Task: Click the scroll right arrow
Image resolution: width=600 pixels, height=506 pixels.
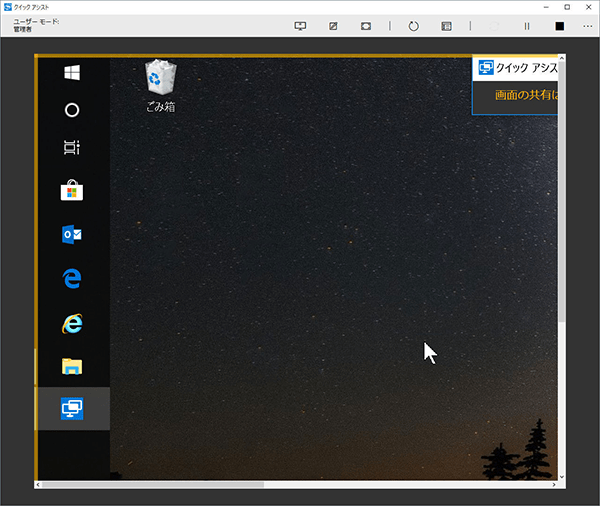Action: click(x=554, y=485)
